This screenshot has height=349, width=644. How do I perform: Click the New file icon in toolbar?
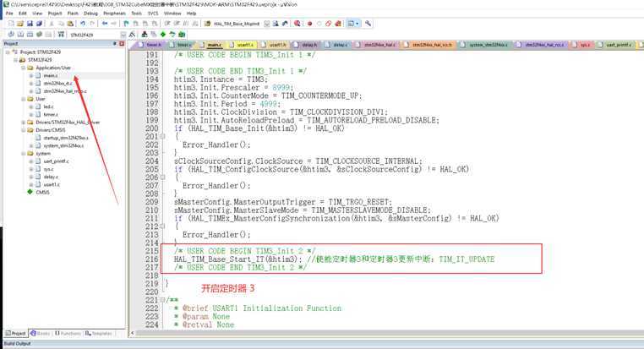pyautogui.click(x=11, y=24)
